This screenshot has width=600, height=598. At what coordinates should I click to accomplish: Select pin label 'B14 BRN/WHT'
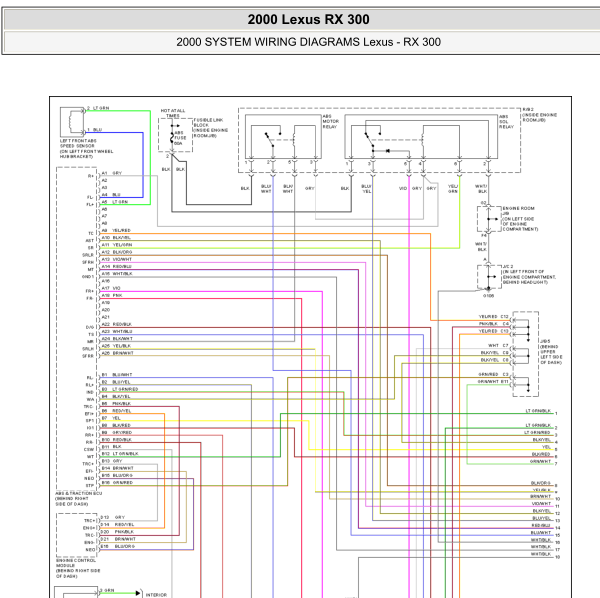point(117,468)
